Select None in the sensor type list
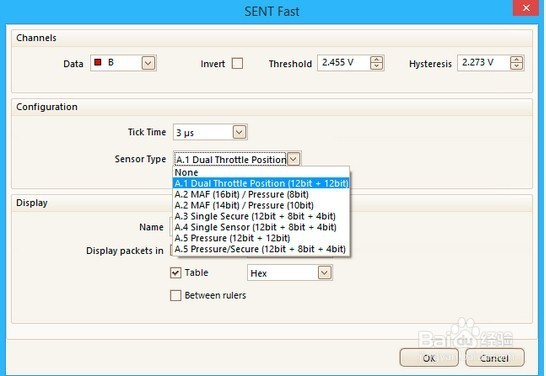The width and height of the screenshot is (546, 376). point(261,172)
